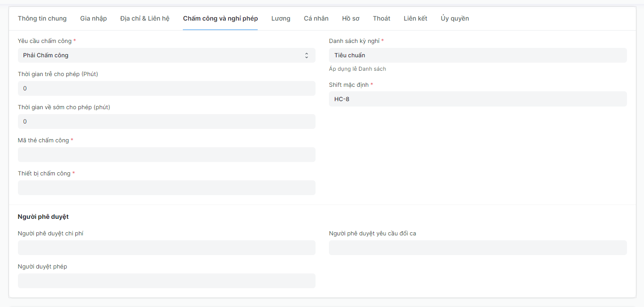The height and width of the screenshot is (307, 644).
Task: Go to the Lương tab
Action: (281, 18)
